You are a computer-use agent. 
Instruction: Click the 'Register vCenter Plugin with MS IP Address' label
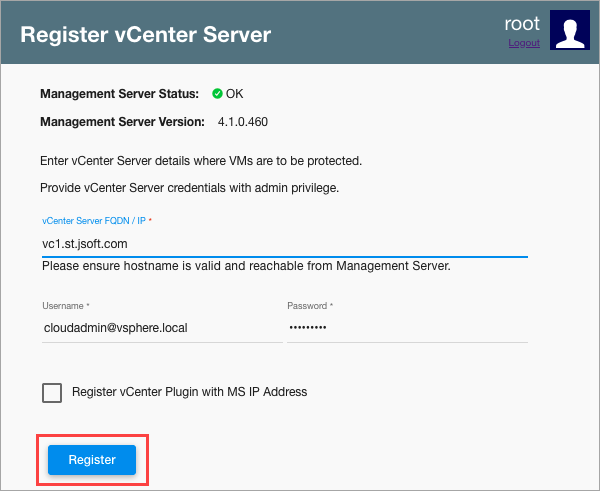189,392
